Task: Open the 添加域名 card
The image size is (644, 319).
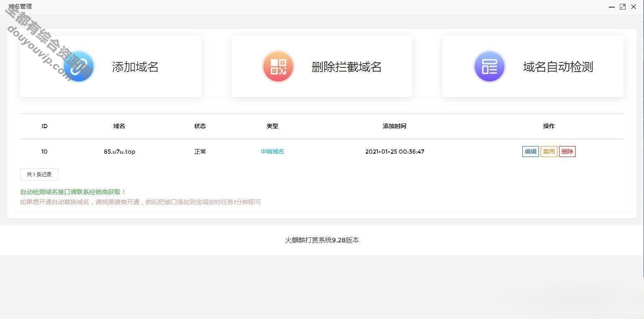Action: [110, 66]
